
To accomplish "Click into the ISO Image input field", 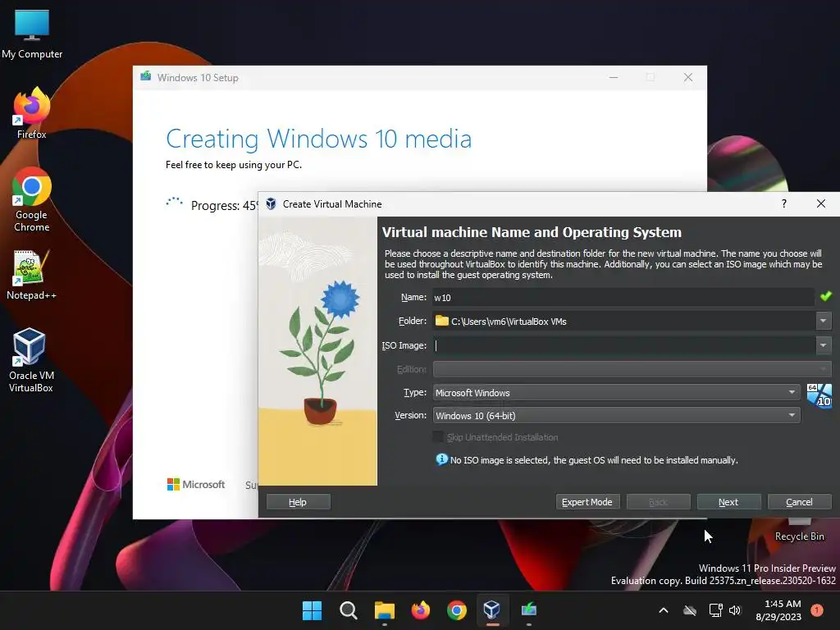I will pyautogui.click(x=624, y=345).
